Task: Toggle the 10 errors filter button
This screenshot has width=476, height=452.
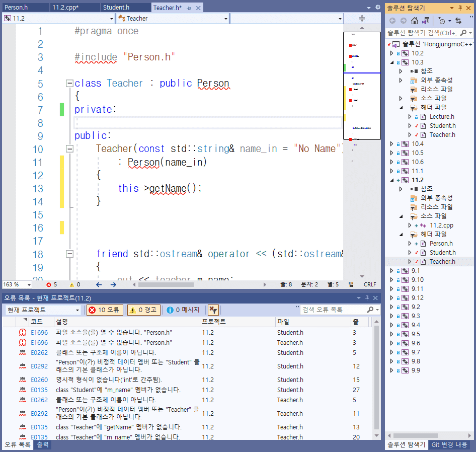Action: click(104, 310)
